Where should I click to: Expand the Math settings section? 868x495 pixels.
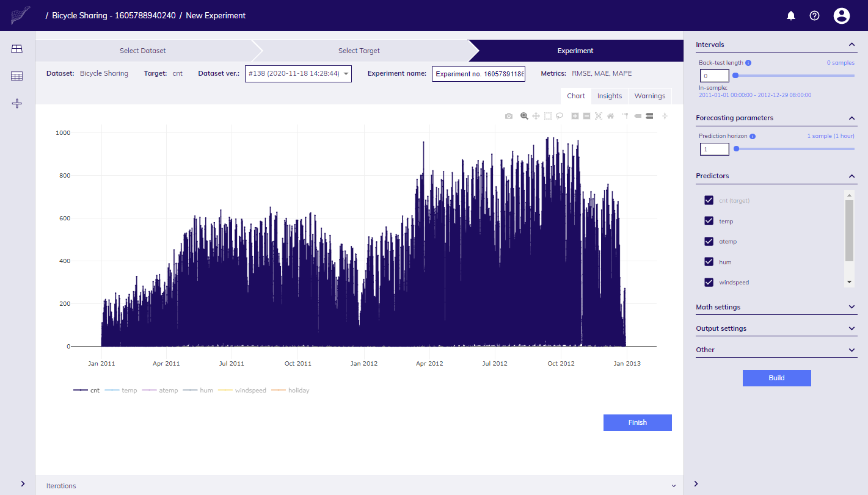pyautogui.click(x=852, y=307)
